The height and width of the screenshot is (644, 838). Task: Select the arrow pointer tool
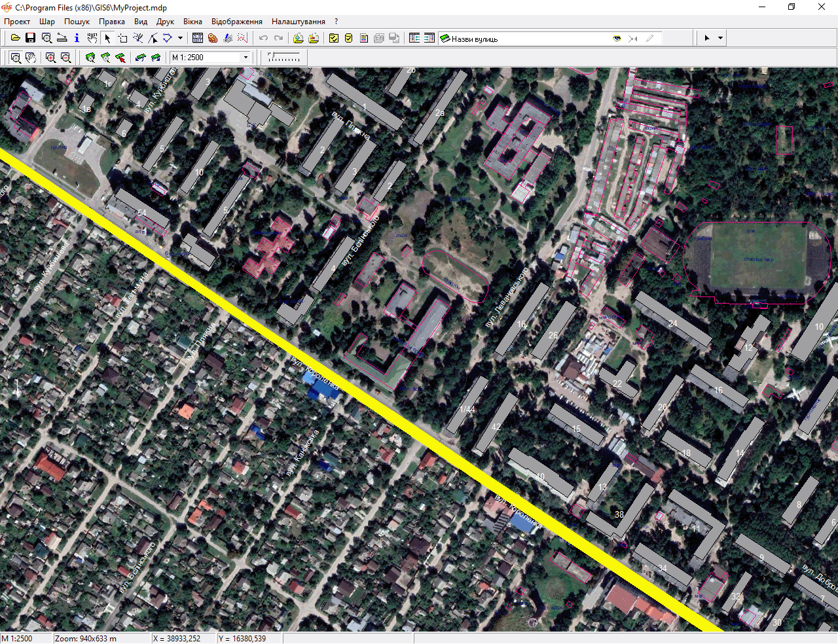tap(107, 38)
